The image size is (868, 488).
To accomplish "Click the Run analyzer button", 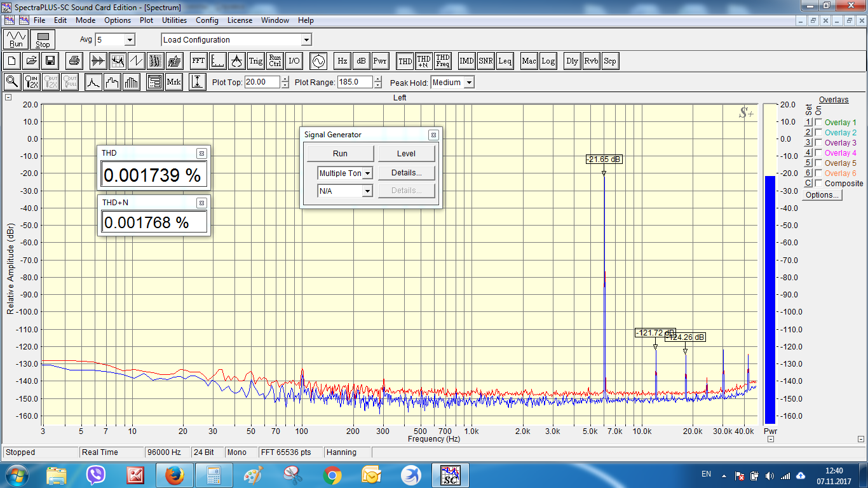I will (x=16, y=39).
